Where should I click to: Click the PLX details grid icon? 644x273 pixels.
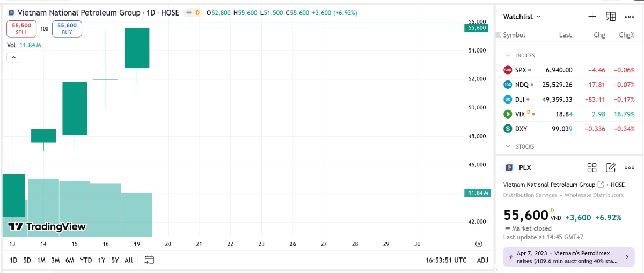click(592, 167)
